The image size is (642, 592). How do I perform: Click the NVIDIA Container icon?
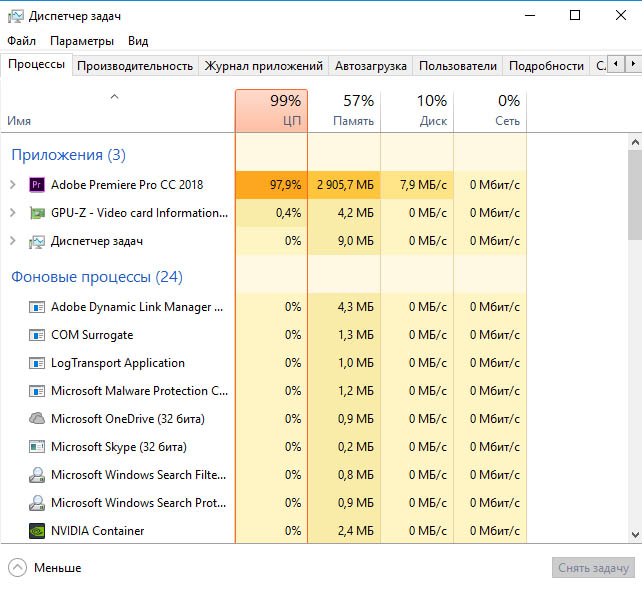(x=37, y=531)
